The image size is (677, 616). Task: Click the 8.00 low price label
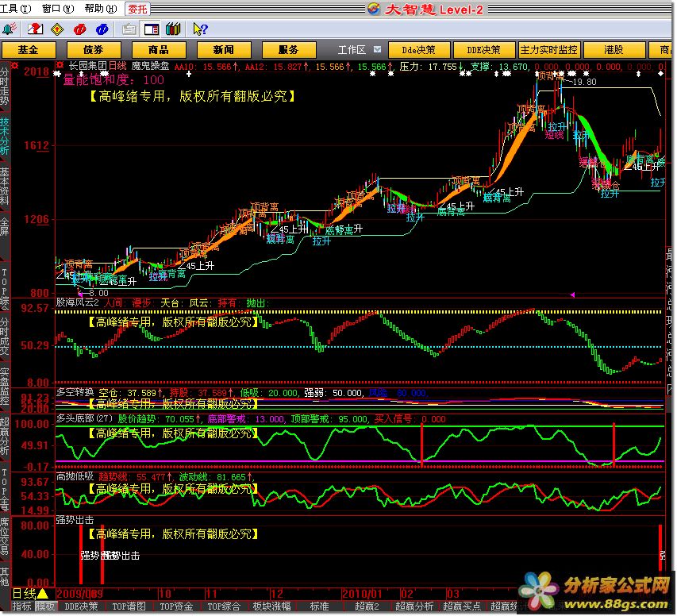coord(98,293)
